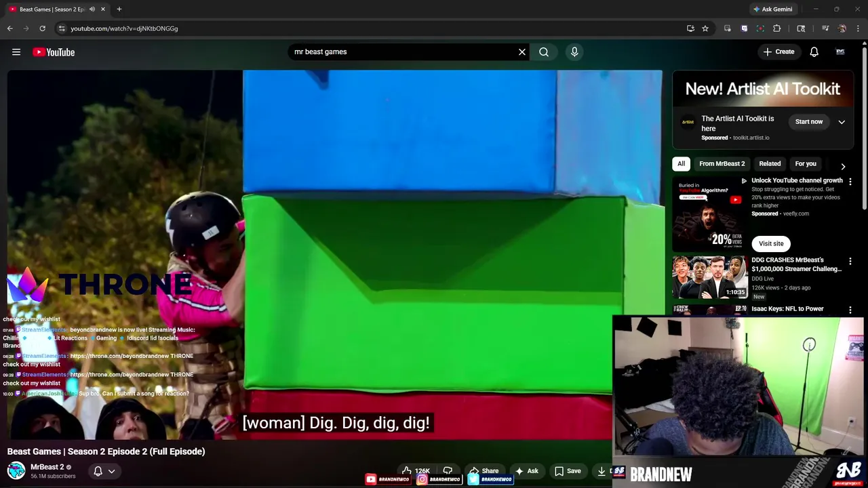Screen dimensions: 868x488
Task: Clear the search box with the X
Action: click(x=522, y=52)
